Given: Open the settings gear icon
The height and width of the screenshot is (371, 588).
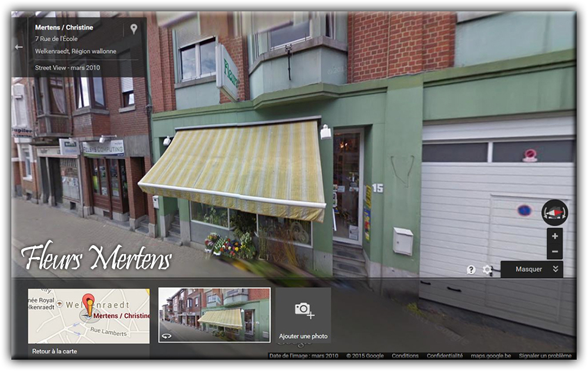Looking at the screenshot, I should coord(487,269).
